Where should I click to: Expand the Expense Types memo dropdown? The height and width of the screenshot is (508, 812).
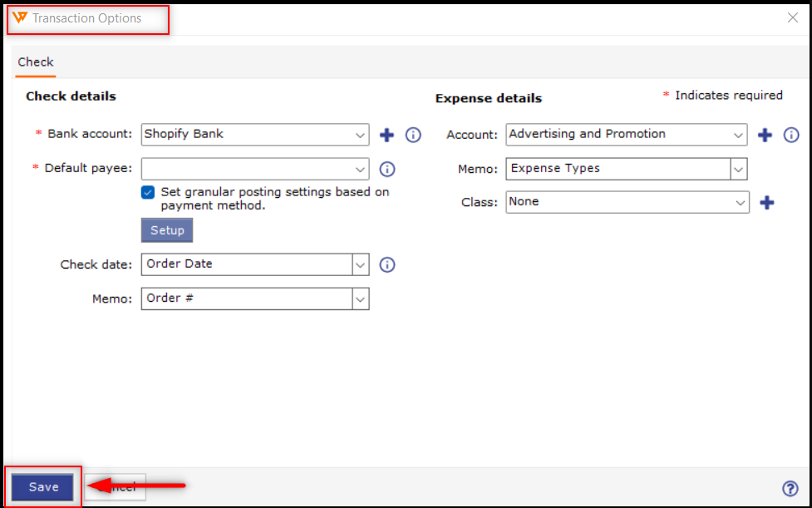(738, 169)
